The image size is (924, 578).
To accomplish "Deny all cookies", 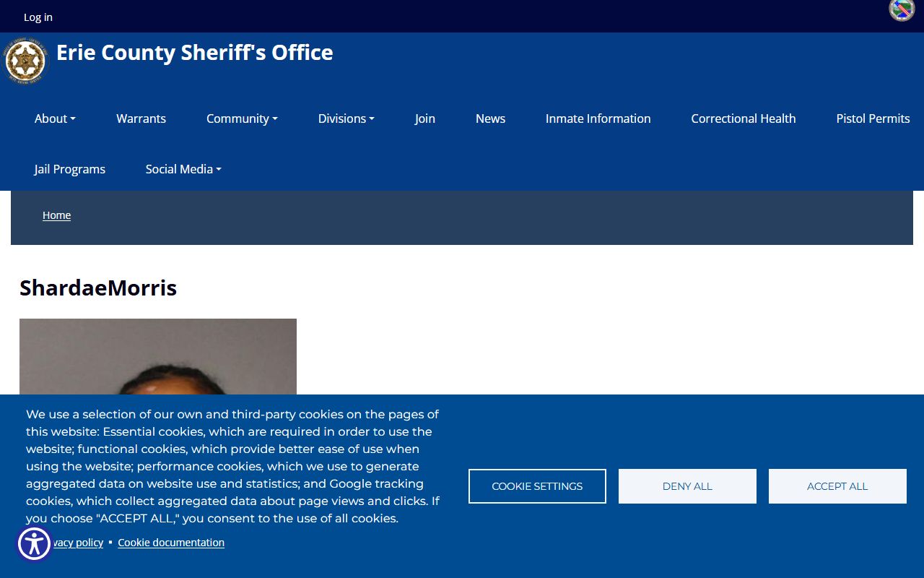I will pos(687,486).
